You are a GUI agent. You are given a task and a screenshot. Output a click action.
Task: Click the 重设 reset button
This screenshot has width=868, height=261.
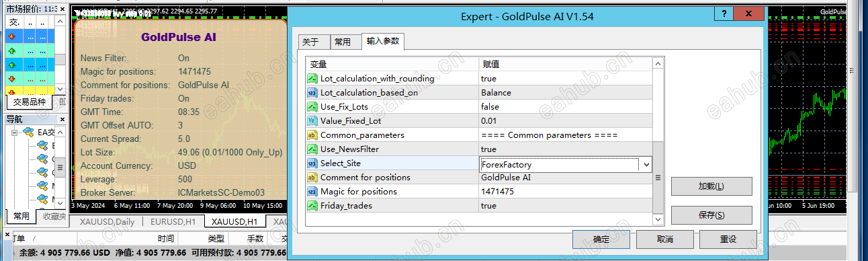tap(728, 239)
